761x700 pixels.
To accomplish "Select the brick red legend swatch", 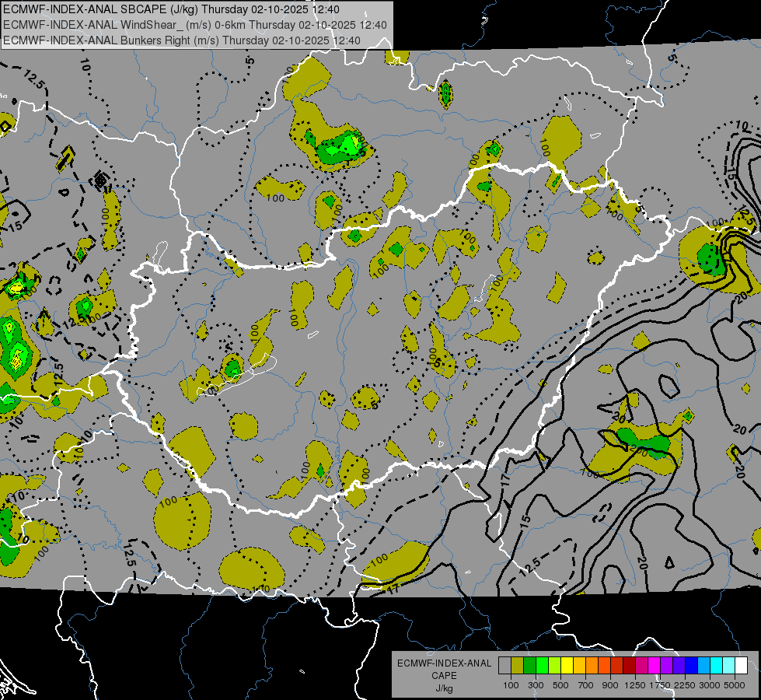I will (617, 665).
